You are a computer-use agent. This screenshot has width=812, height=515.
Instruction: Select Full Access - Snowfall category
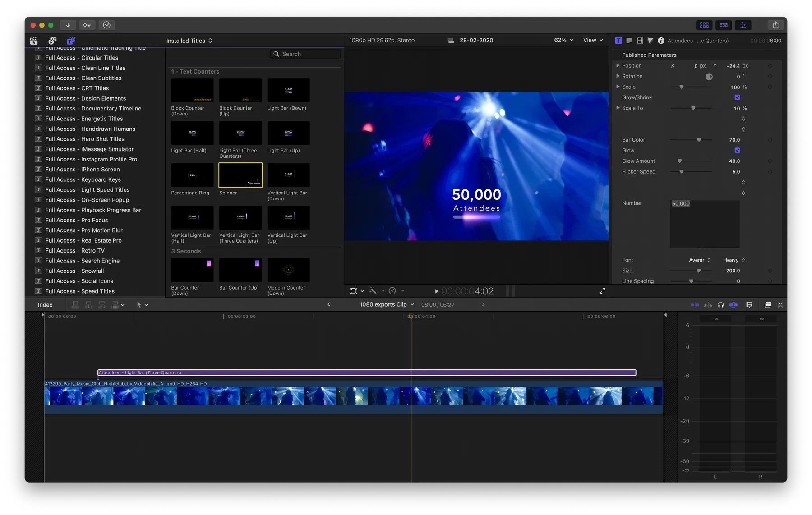point(74,271)
